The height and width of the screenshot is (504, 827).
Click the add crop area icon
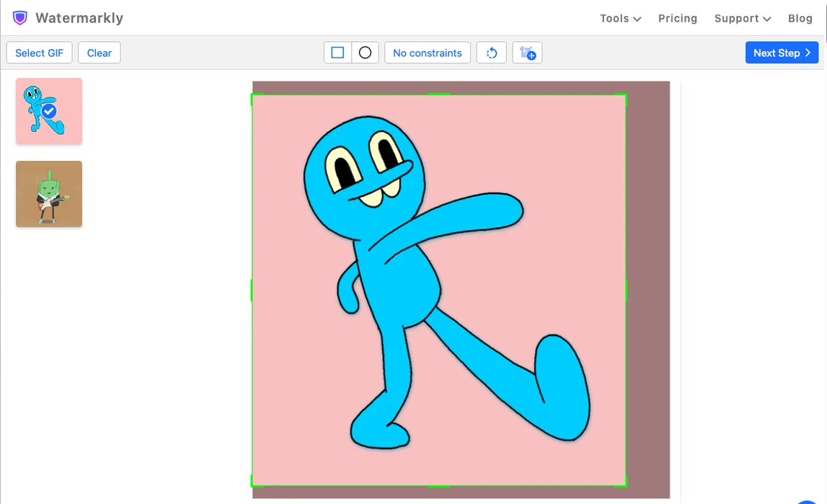(x=528, y=53)
